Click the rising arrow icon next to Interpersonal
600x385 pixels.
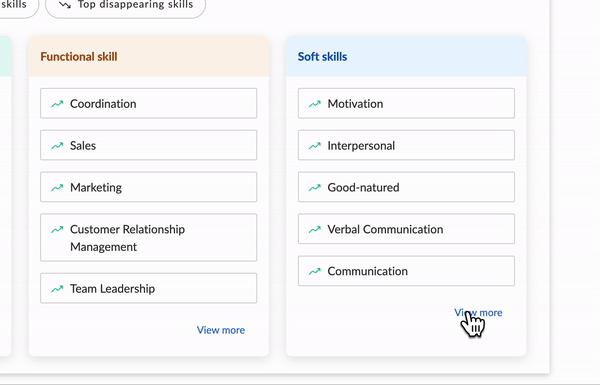pos(315,145)
